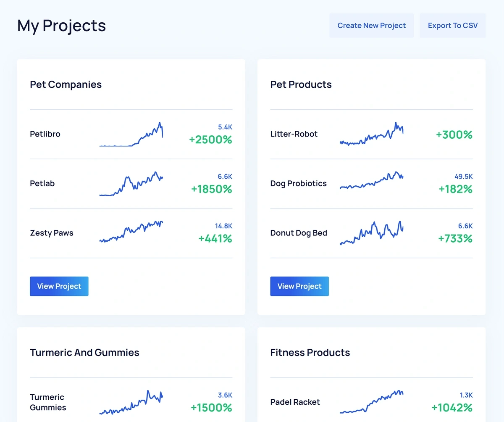Click the Donut Dog Bed sparkline chart
This screenshot has width=504, height=422.
click(x=372, y=233)
